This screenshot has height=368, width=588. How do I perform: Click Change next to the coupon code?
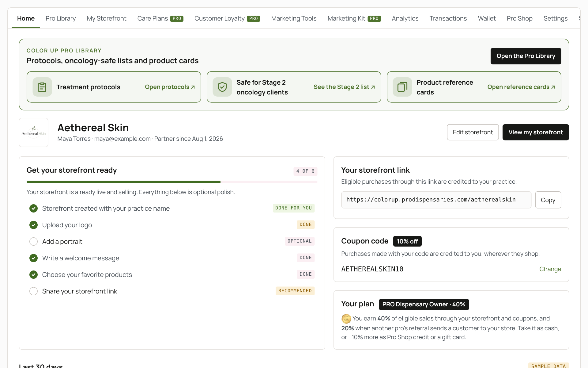pos(550,269)
